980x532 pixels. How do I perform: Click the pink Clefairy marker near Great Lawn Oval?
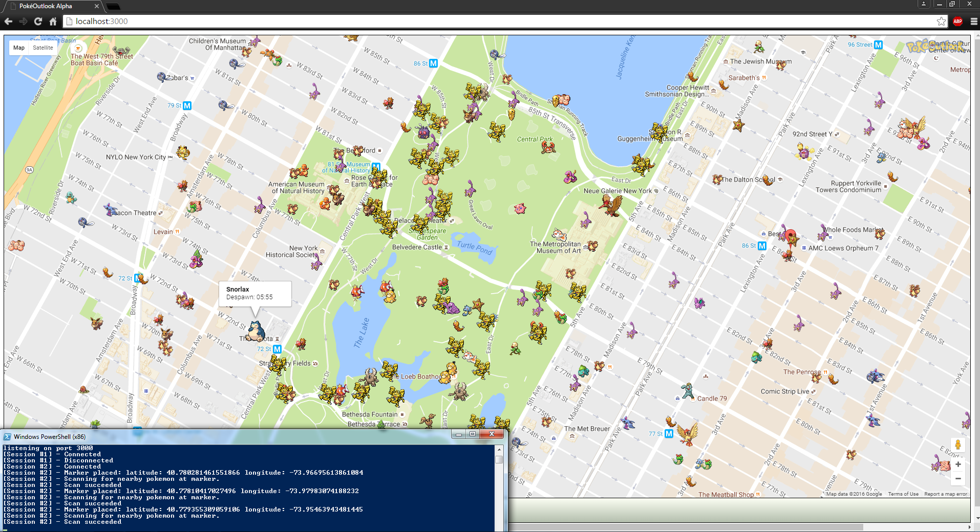click(520, 208)
